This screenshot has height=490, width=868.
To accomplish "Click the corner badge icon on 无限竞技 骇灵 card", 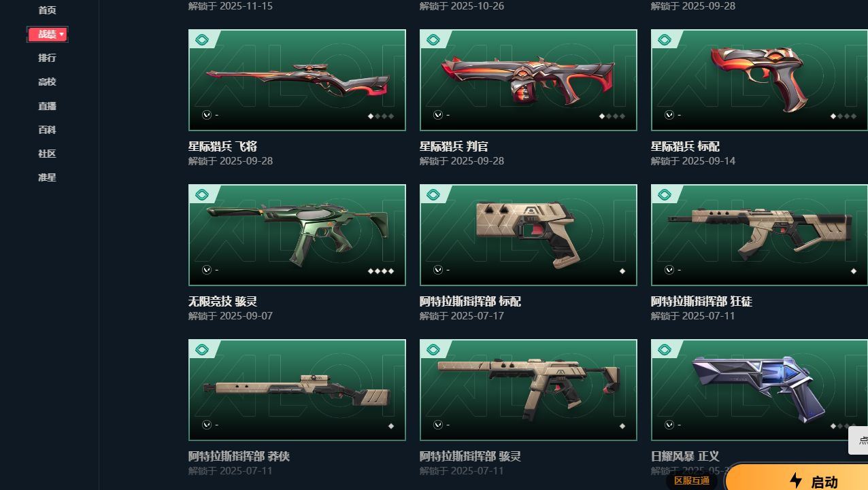I will [x=201, y=195].
